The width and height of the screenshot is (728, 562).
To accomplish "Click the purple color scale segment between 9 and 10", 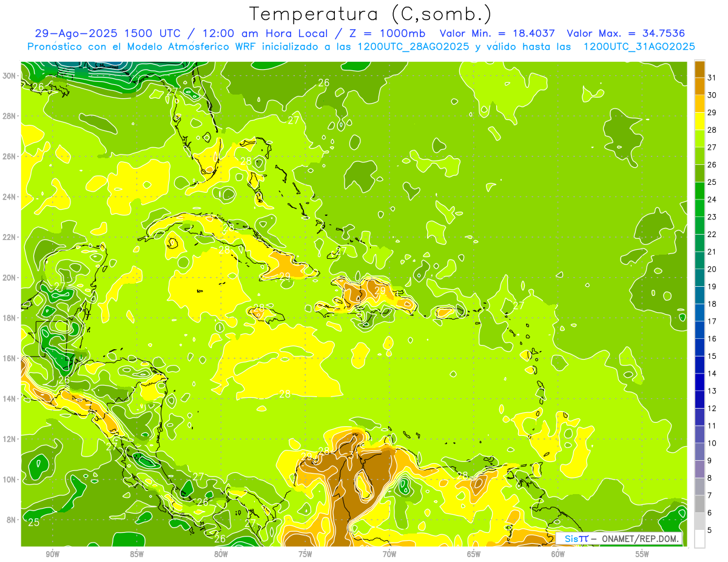I will [x=699, y=452].
